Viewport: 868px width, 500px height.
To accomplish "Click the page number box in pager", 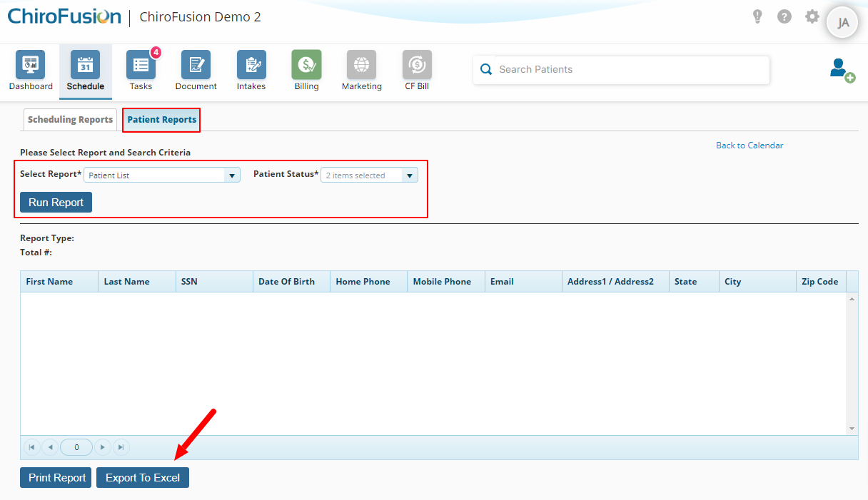I will coord(76,447).
